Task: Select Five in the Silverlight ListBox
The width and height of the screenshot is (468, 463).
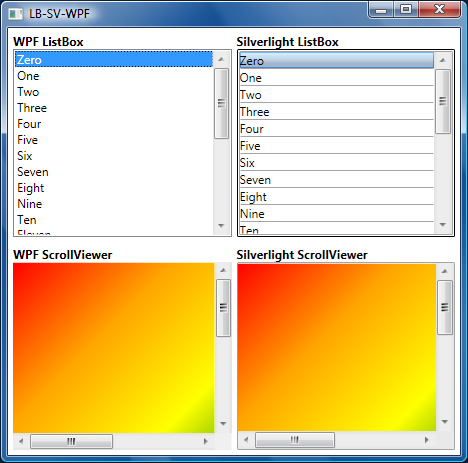Action: coord(336,145)
